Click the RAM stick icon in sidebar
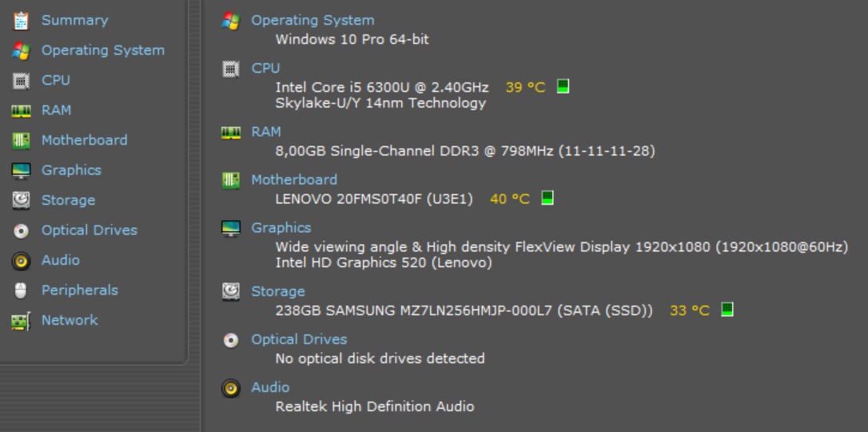This screenshot has width=868, height=432. point(22,111)
